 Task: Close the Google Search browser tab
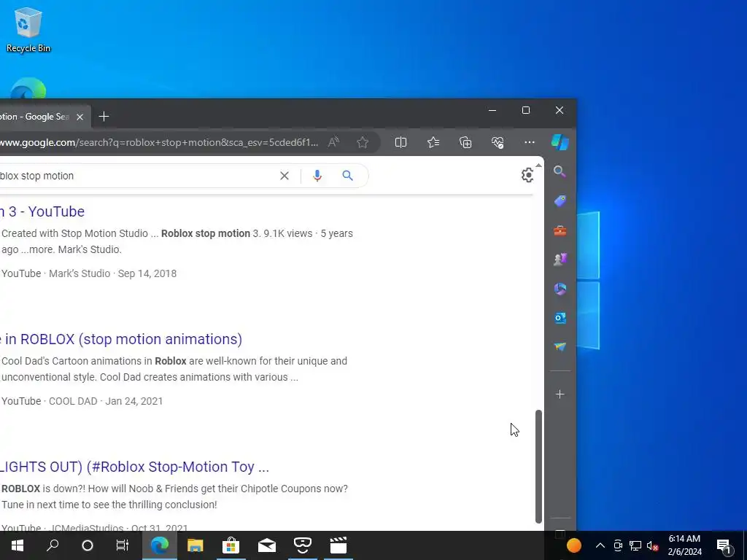(80, 117)
